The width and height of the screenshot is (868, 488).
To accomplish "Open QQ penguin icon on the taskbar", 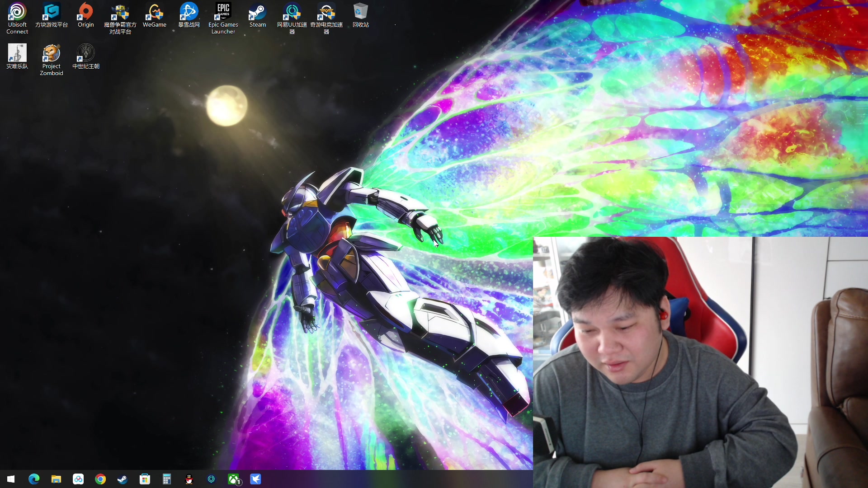I will (x=189, y=479).
